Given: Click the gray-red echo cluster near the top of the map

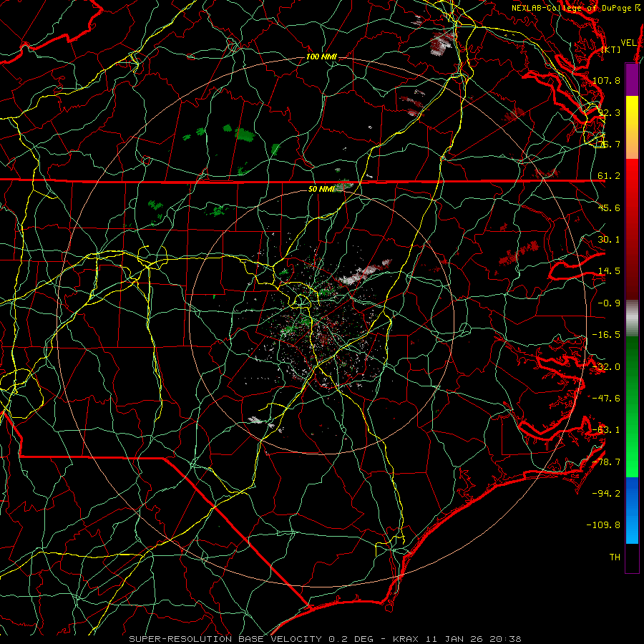Looking at the screenshot, I should (x=442, y=43).
